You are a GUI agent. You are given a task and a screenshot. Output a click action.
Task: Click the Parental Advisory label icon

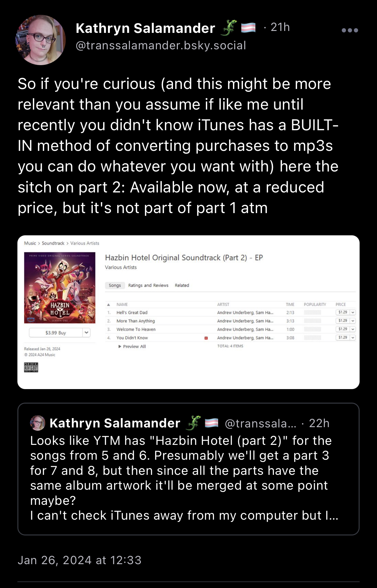[31, 367]
